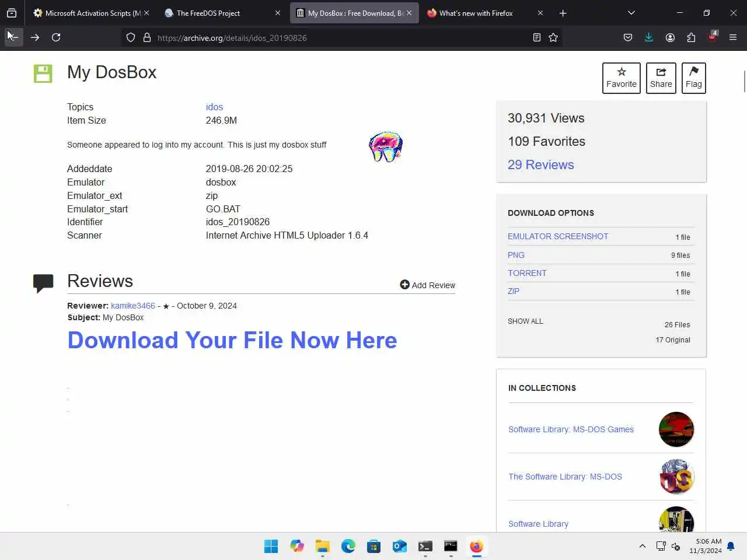Click the Share button
Viewport: 747px width, 560px height.
661,78
